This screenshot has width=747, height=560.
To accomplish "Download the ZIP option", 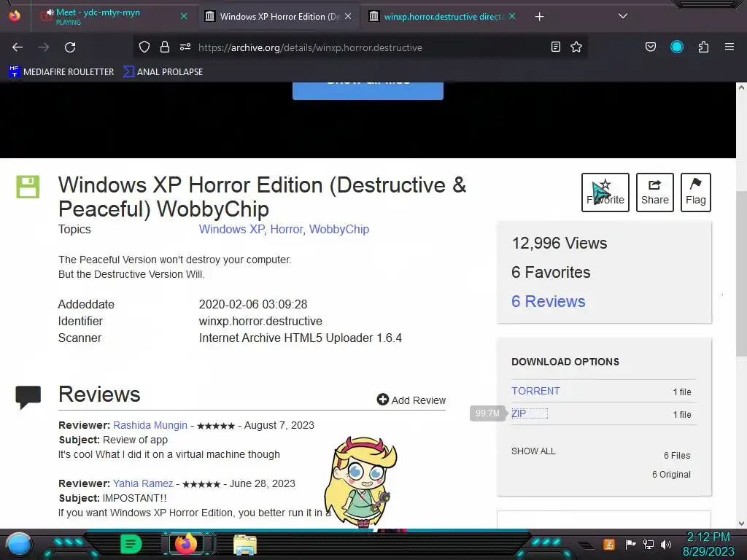I will click(519, 413).
